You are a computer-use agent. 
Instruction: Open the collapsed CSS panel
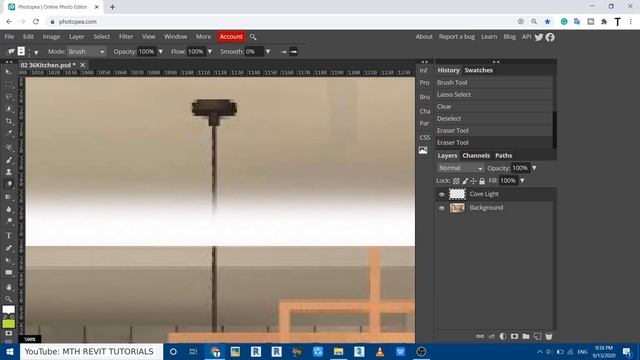[x=424, y=138]
